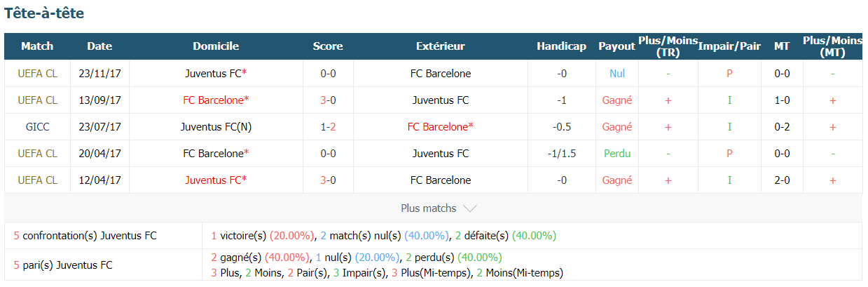Screen dimensions: 868x287
Task: Open away team FC Barcelone on 23/07/17
Action: (440, 127)
